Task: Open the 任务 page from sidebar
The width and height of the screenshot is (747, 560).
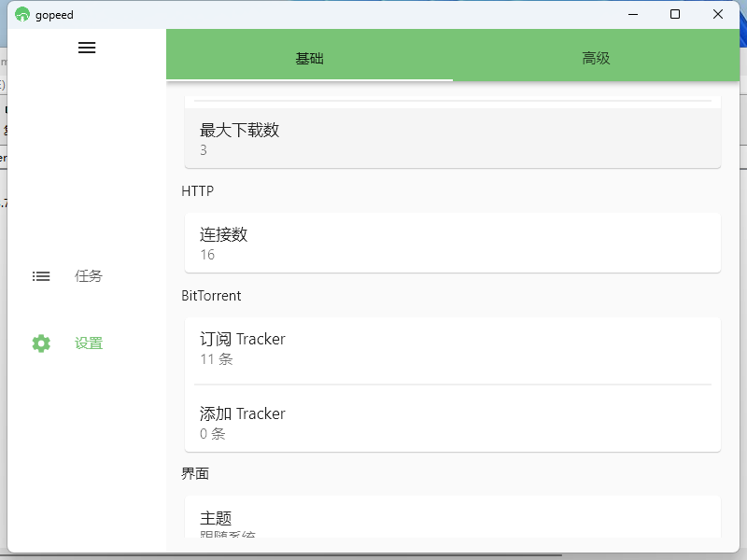Action: [x=88, y=275]
